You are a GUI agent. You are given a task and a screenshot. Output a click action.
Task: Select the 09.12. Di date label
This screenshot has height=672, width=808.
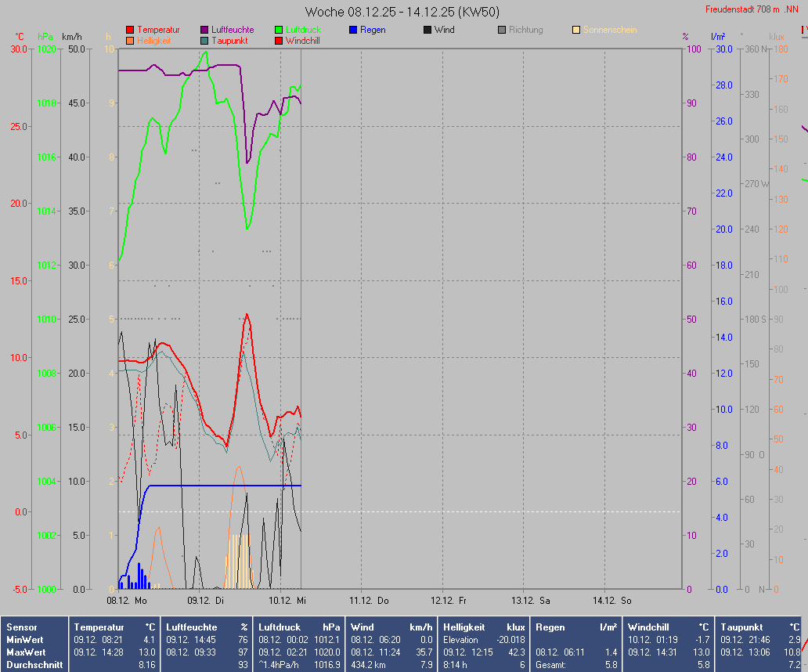[x=205, y=601]
